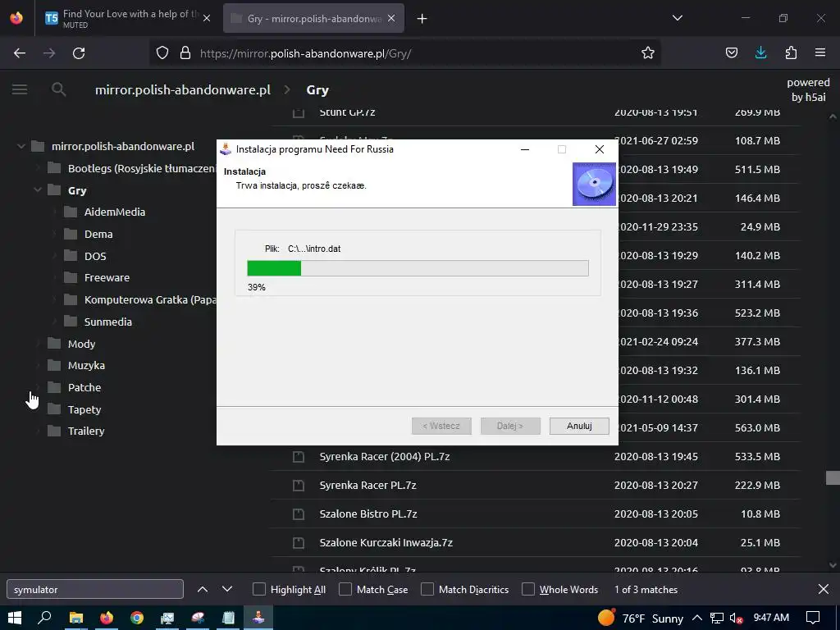Collapse the mirror.polish-abandonware.pl tree root
The image size is (840, 630).
[21, 146]
